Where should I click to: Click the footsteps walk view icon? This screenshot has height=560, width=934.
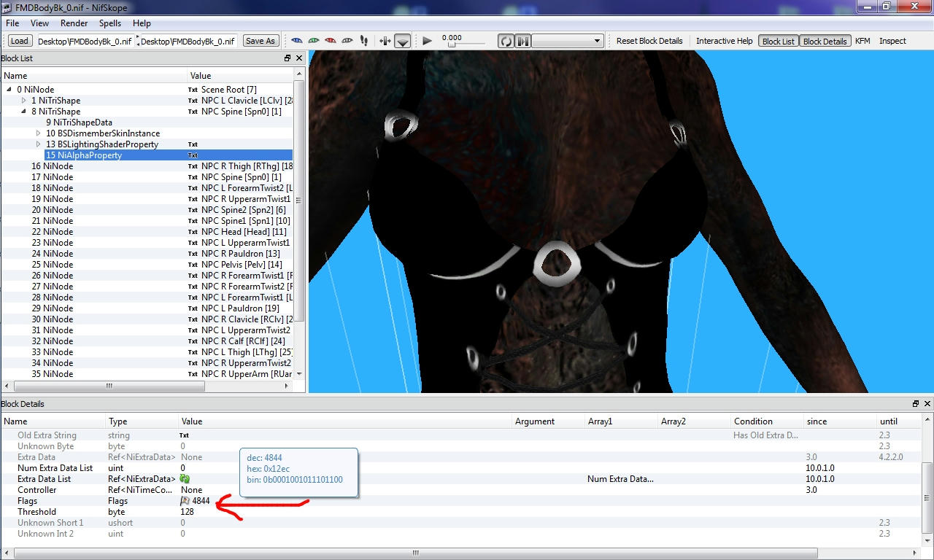[364, 41]
